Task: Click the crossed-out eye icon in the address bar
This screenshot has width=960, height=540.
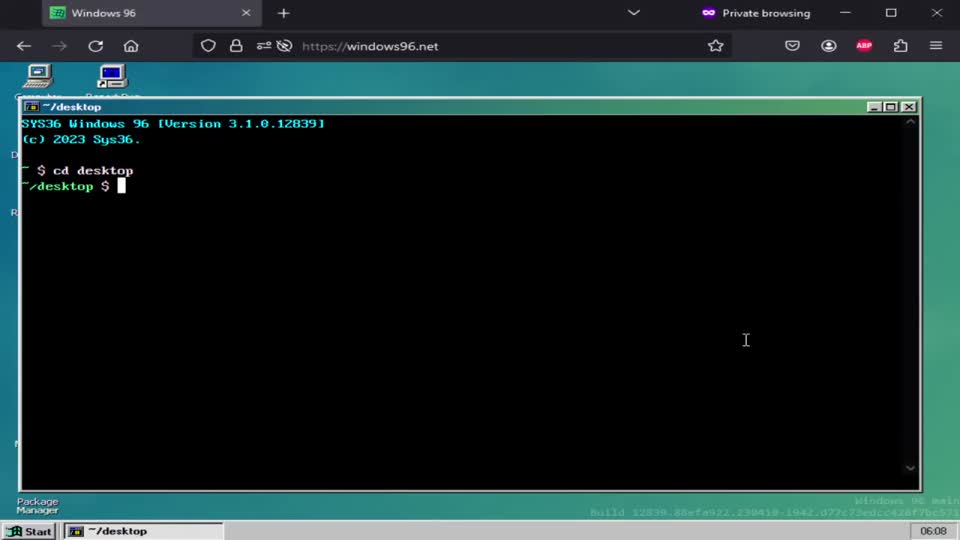Action: point(284,46)
